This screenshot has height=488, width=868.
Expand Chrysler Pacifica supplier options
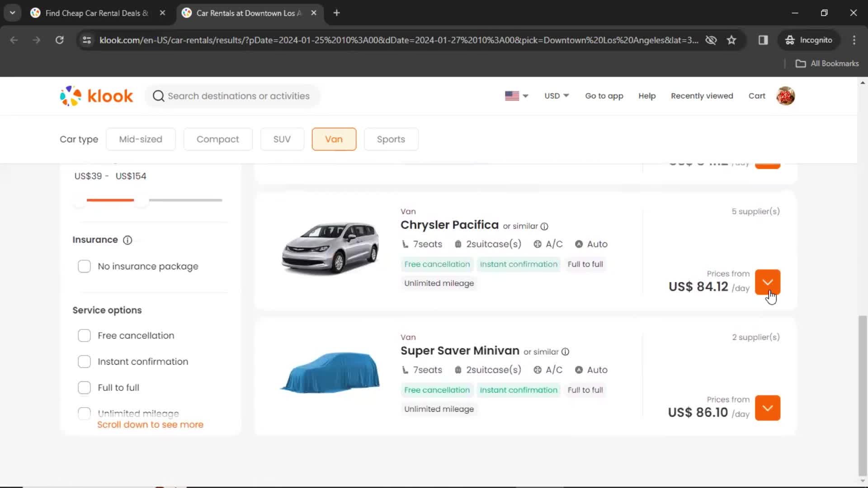pyautogui.click(x=769, y=282)
